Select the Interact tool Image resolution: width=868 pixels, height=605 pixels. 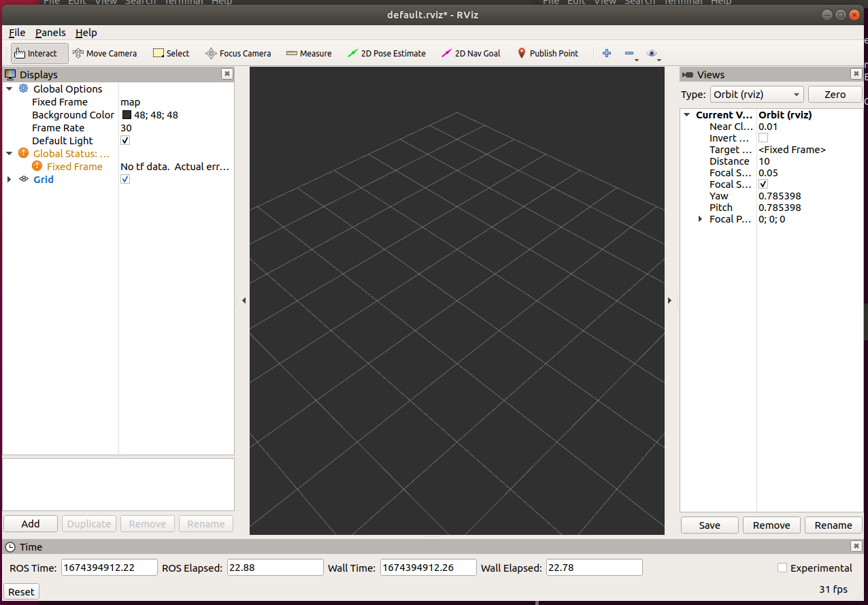[39, 53]
